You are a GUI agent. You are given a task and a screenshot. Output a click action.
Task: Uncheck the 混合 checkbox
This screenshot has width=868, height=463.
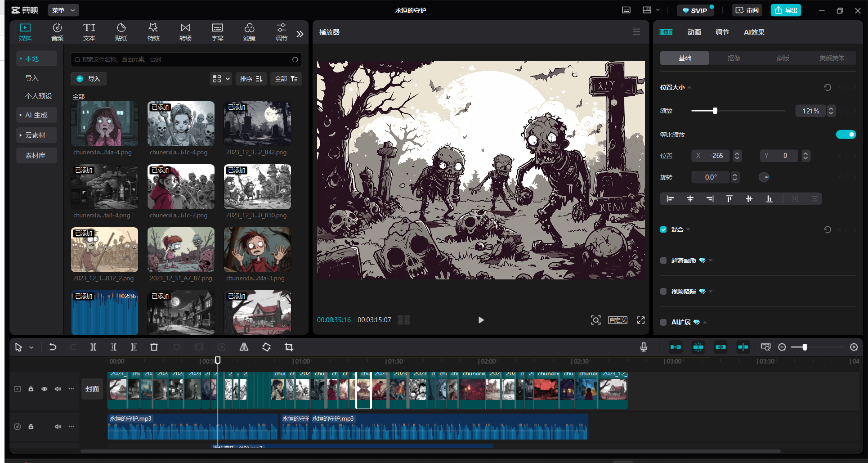coord(663,229)
